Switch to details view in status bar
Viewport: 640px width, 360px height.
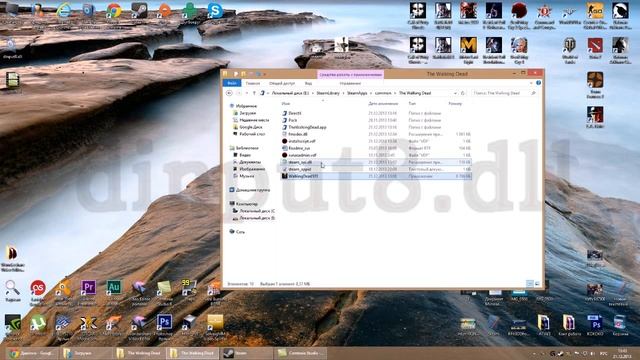530,283
